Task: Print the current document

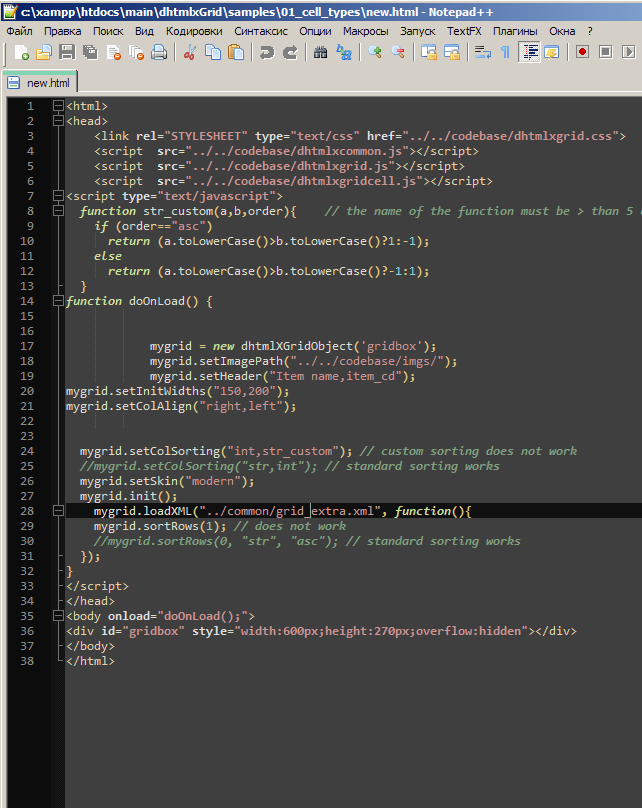Action: (x=159, y=52)
